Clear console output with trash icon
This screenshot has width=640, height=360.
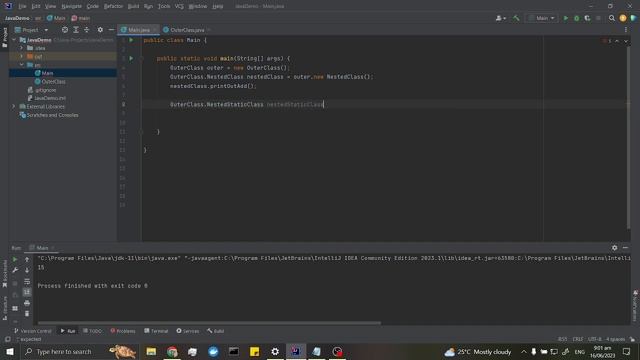point(27,313)
